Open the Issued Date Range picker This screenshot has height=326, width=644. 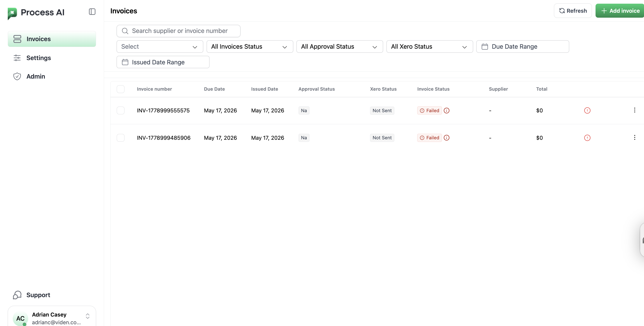click(x=163, y=62)
